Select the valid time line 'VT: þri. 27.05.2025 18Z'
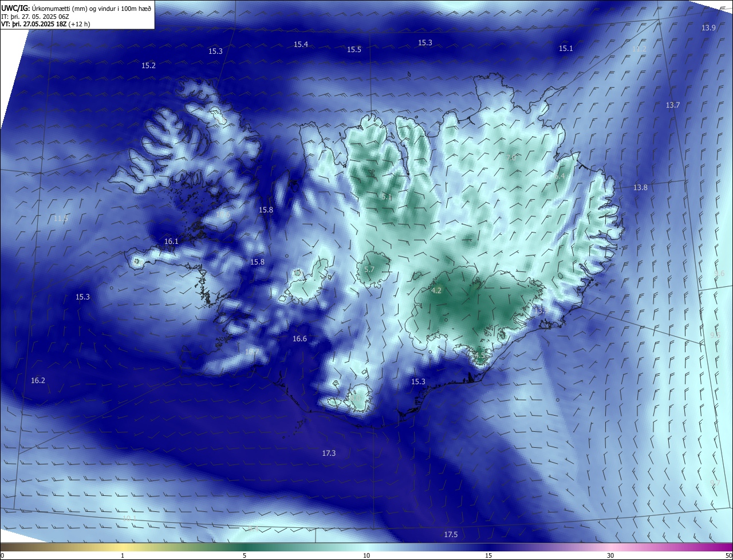The width and height of the screenshot is (733, 560). [46, 24]
